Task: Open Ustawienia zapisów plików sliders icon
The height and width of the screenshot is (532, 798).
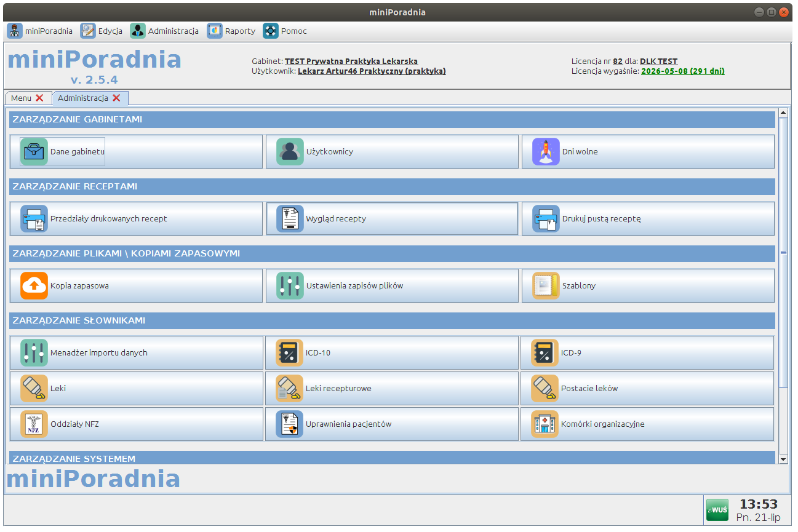Action: point(290,285)
